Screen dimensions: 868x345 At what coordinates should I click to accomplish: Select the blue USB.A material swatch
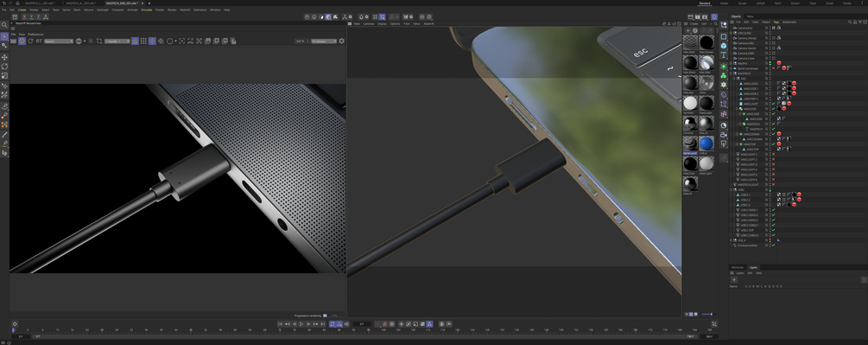pyautogui.click(x=706, y=144)
